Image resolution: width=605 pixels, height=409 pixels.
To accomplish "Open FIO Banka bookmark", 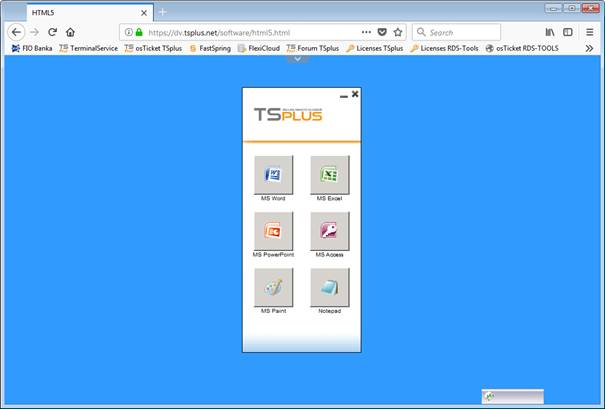I will click(32, 48).
